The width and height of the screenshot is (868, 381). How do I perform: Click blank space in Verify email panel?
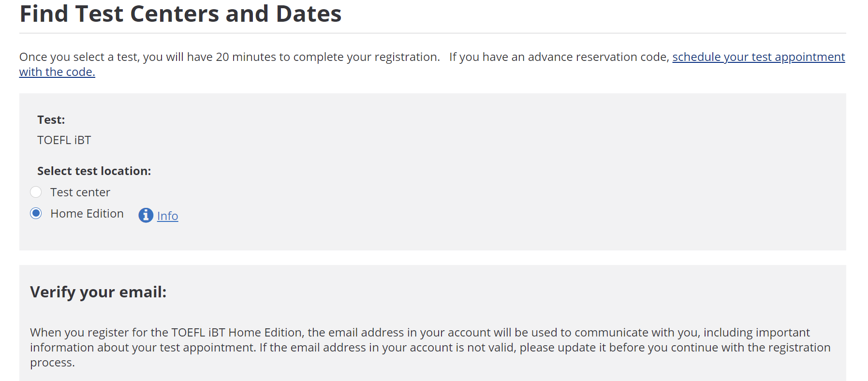point(532,293)
